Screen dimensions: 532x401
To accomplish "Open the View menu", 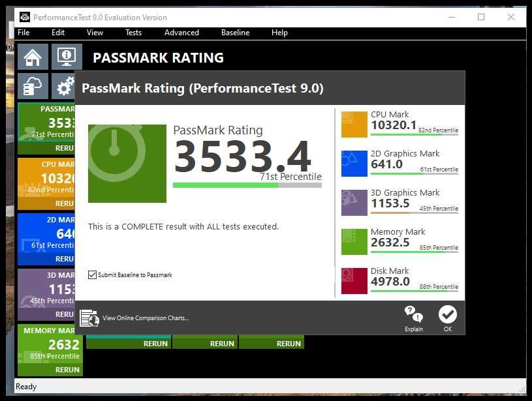I will [x=95, y=33].
